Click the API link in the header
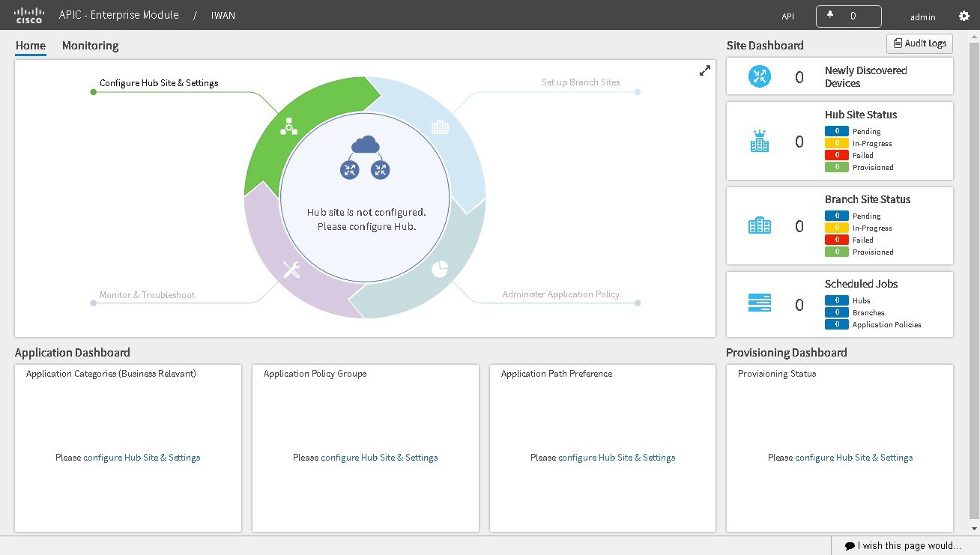 coord(787,15)
